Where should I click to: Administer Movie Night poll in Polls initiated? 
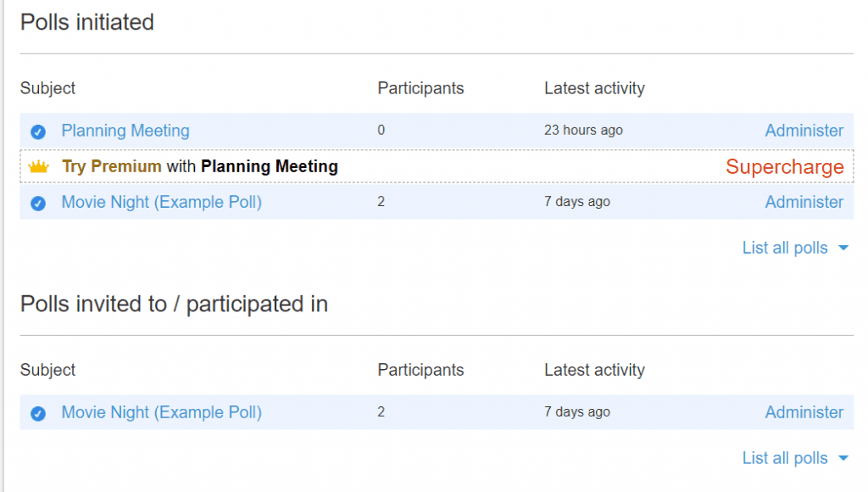coord(804,202)
